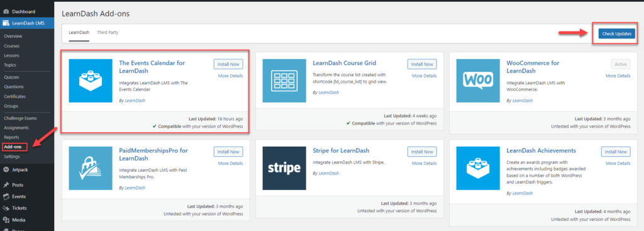
Task: Open More Details for WooCommerce for LearnDash
Action: click(618, 76)
